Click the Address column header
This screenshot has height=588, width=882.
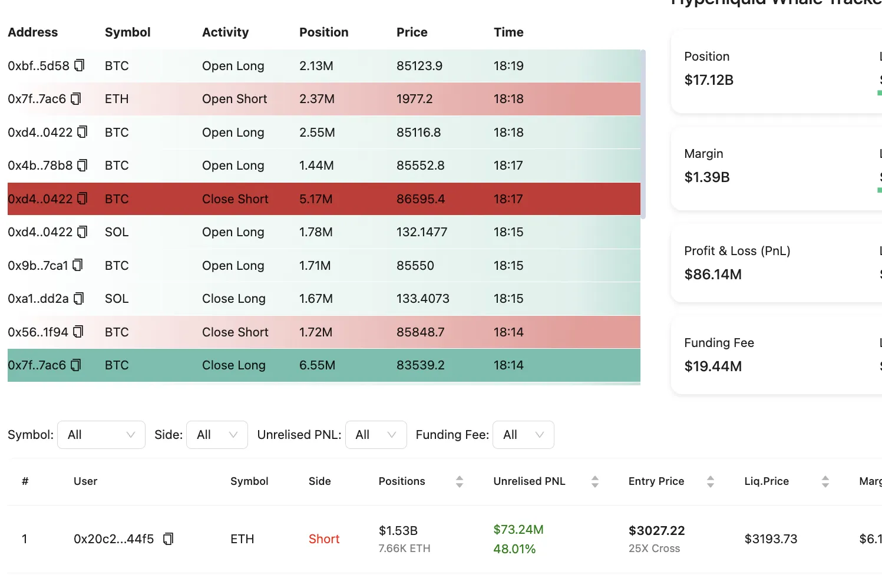click(x=33, y=32)
